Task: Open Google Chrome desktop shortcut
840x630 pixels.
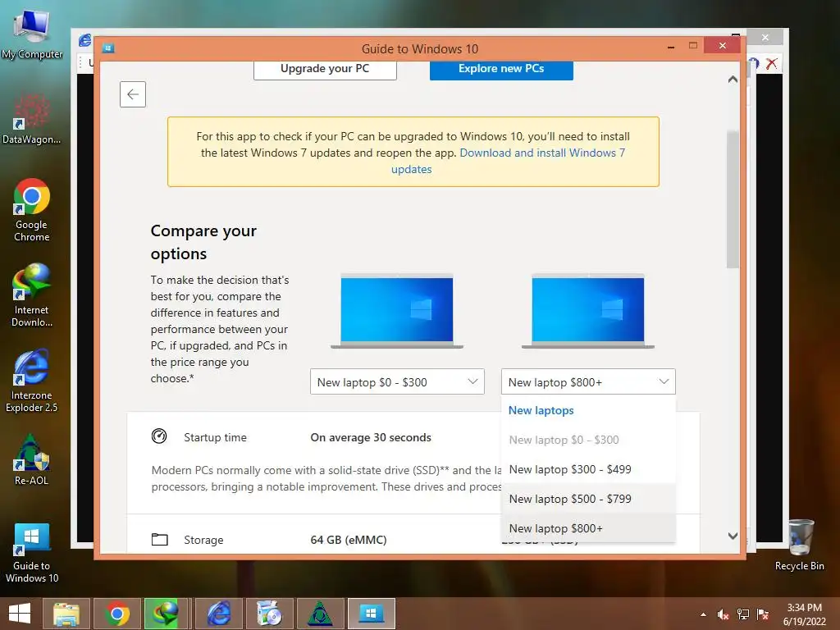Action: (32, 210)
